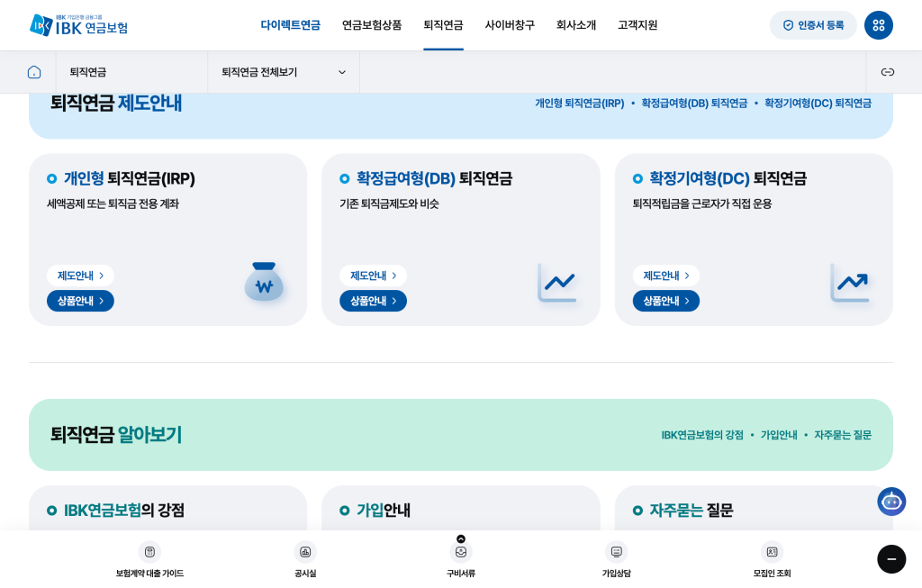Open the 공시실 icon in bottom bar
Viewport: 922px width, 588px height.
point(305,552)
